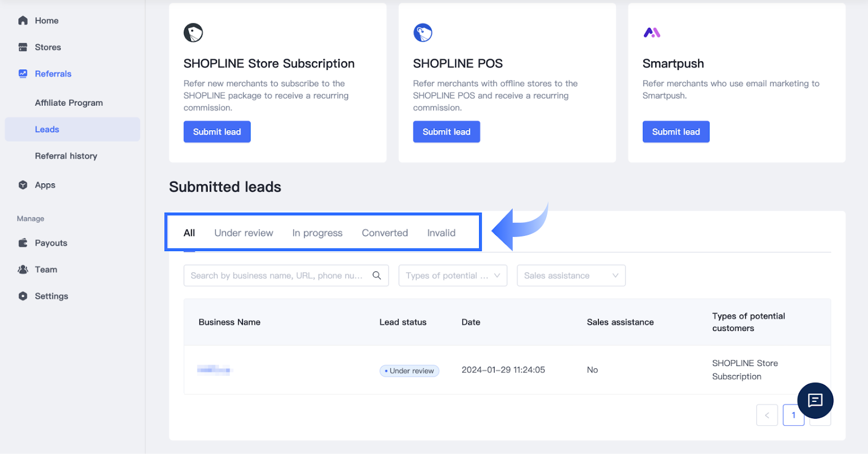Click the Referrals chart icon
The image size is (868, 454).
(x=23, y=74)
